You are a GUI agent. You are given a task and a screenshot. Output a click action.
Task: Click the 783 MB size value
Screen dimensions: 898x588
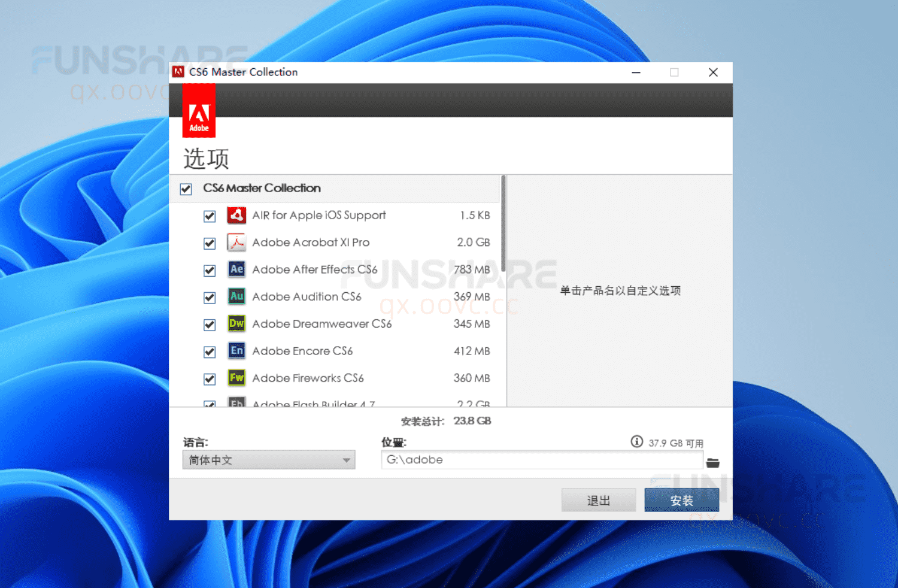coord(472,269)
